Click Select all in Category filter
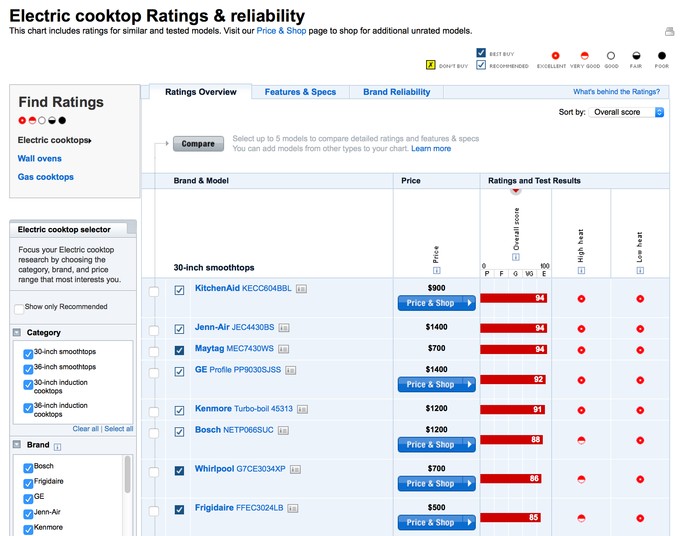This screenshot has width=680, height=536. (118, 429)
